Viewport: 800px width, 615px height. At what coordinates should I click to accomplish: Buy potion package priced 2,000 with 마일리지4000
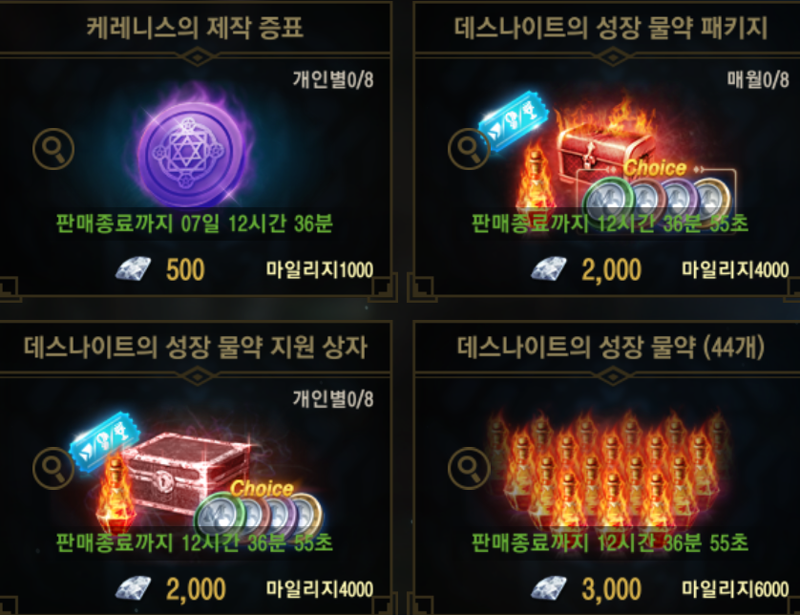tap(611, 269)
